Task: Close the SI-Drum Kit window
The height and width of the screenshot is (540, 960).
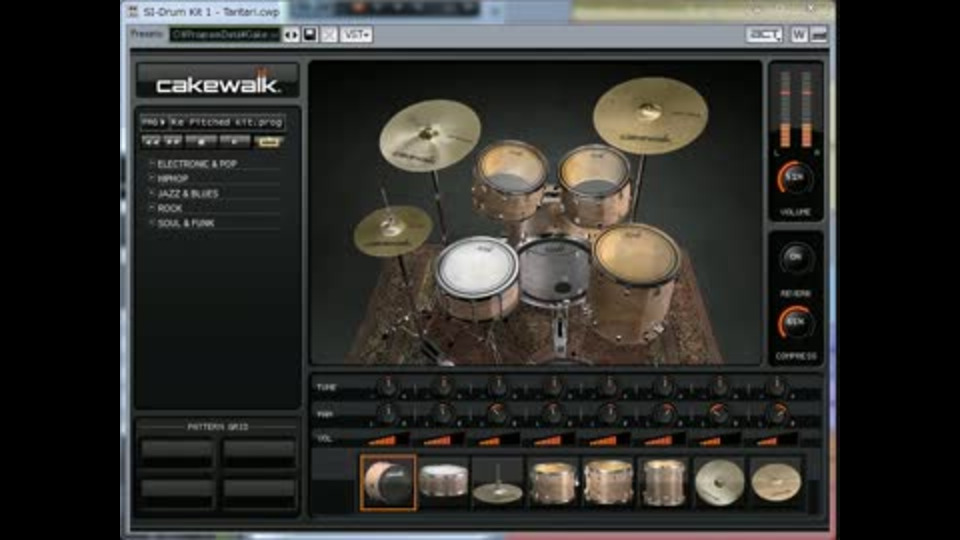Action: [x=810, y=9]
